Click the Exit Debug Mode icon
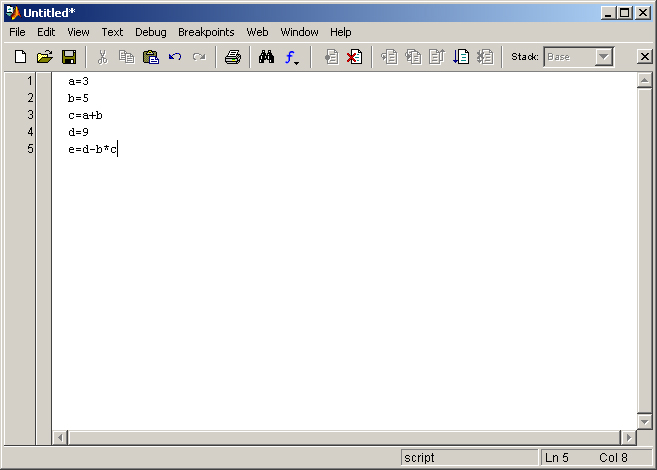 click(x=485, y=57)
